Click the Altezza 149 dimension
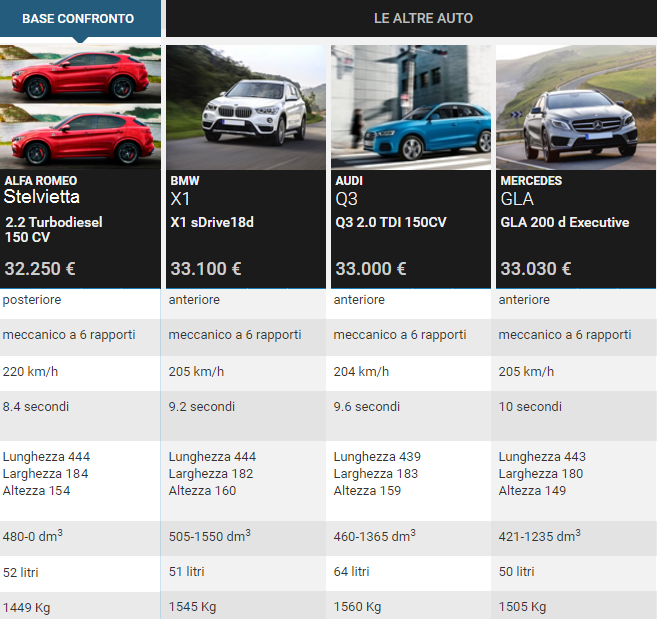The image size is (657, 621). [532, 491]
